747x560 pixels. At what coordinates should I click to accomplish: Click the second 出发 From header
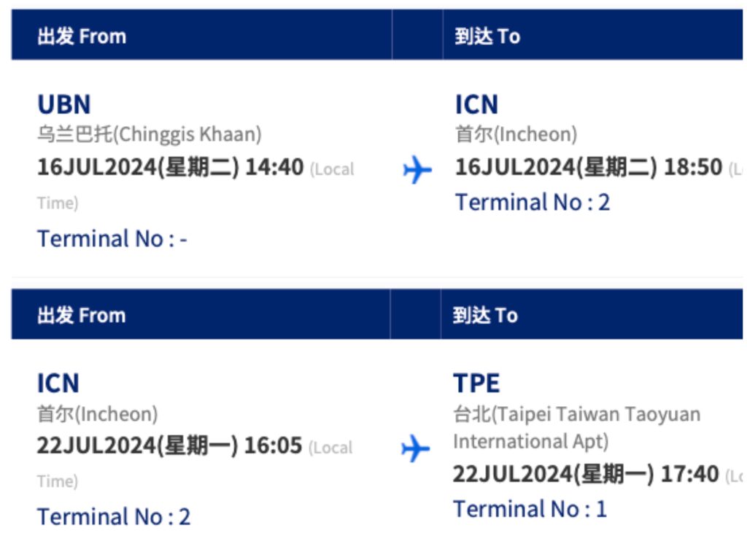click(x=82, y=315)
